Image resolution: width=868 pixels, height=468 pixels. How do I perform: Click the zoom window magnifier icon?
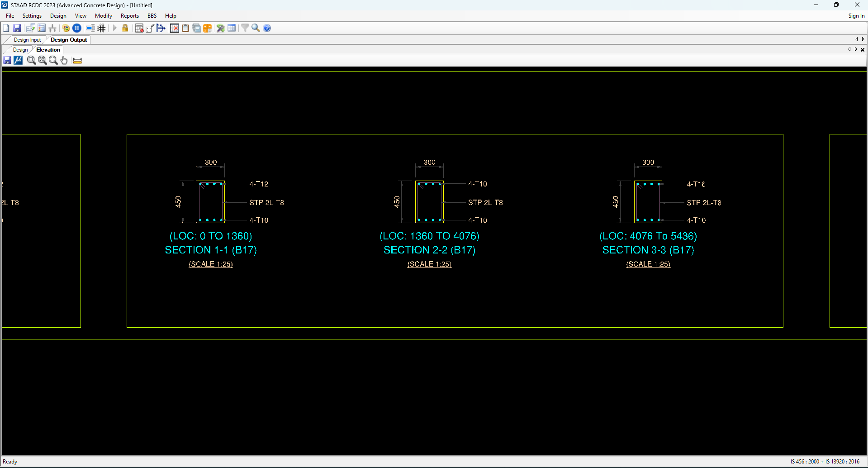click(31, 60)
